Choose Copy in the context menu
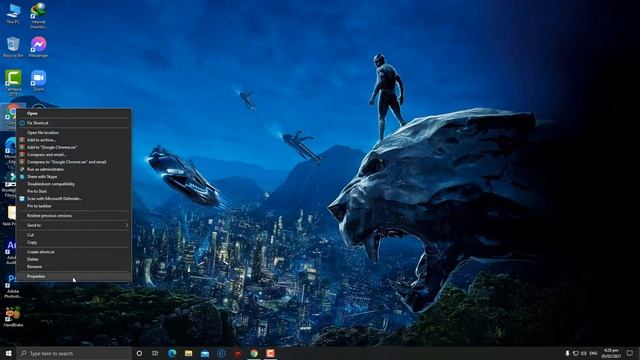This screenshot has width=640, height=360. [73, 242]
